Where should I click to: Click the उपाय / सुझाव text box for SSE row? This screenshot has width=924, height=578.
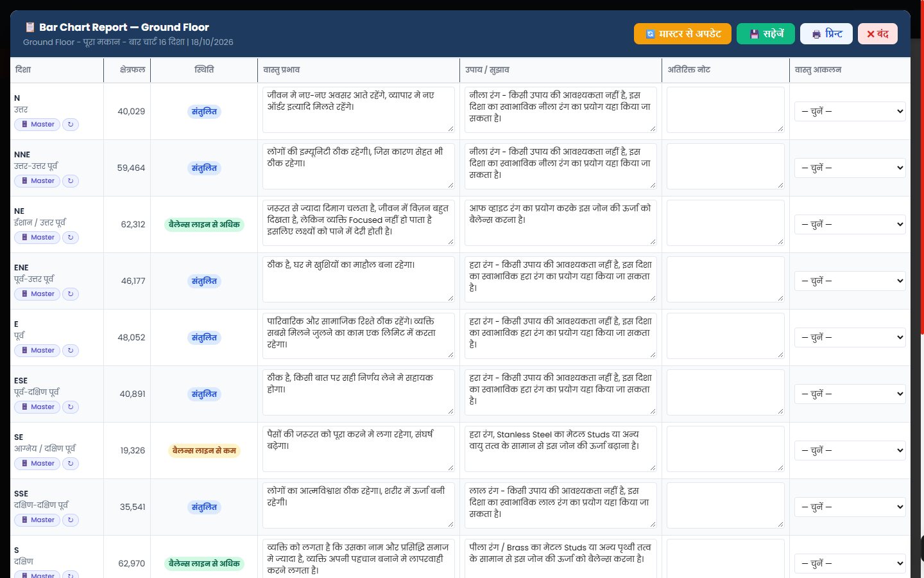[561, 505]
